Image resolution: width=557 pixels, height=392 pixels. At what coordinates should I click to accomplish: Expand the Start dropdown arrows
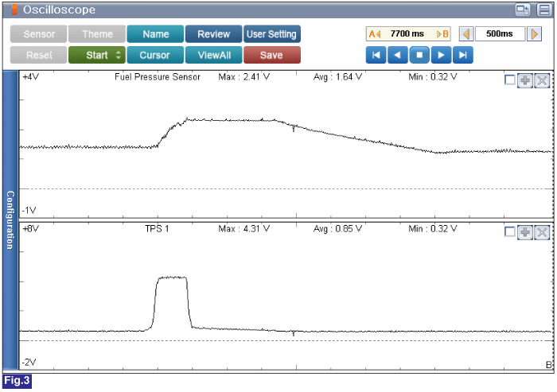(119, 55)
